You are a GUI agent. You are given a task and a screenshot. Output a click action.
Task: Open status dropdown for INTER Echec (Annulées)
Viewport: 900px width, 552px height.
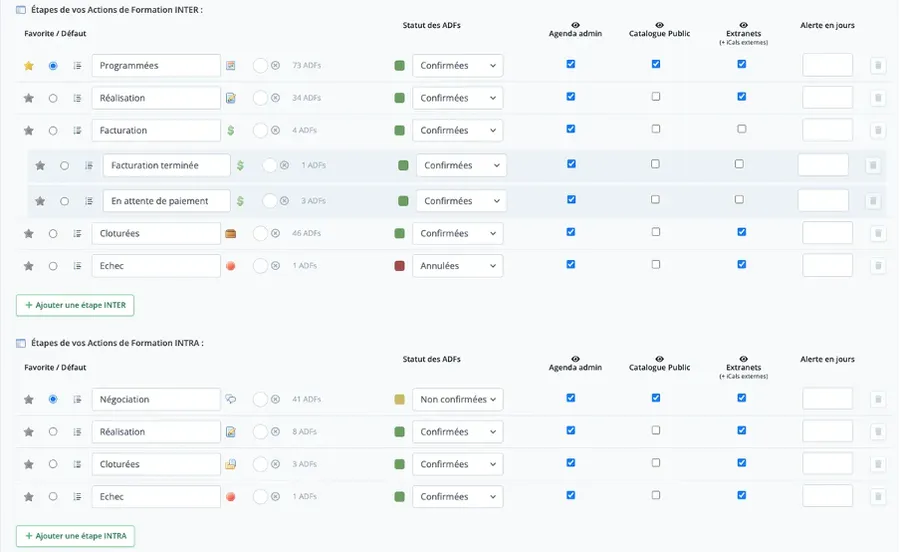[x=458, y=266]
